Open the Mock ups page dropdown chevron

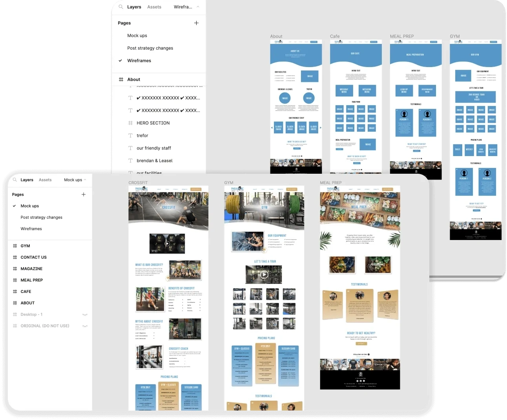point(85,180)
